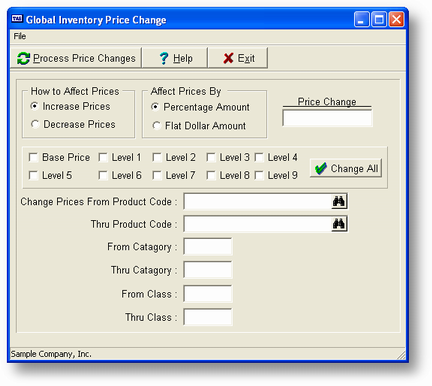432x386 pixels.
Task: Enable the Base Price checkbox
Action: tap(33, 157)
